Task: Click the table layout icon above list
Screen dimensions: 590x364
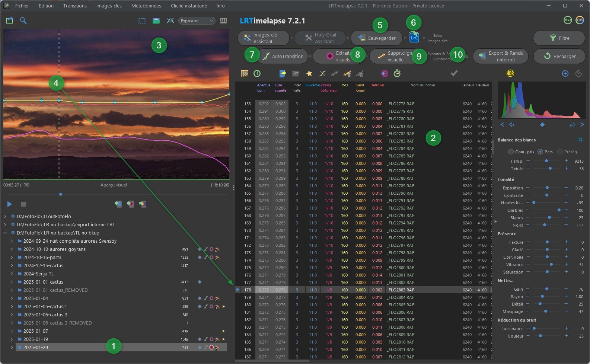Action: [245, 74]
